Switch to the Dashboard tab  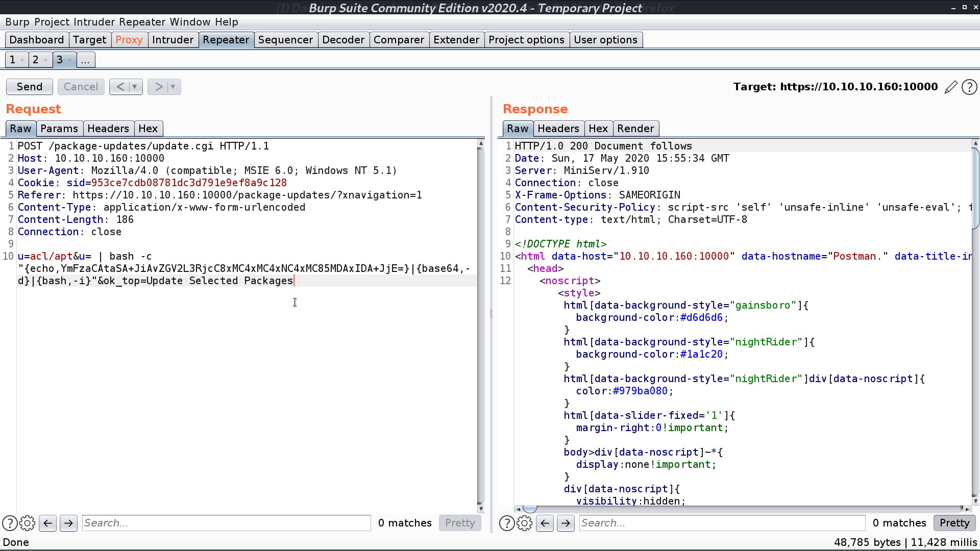coord(37,40)
